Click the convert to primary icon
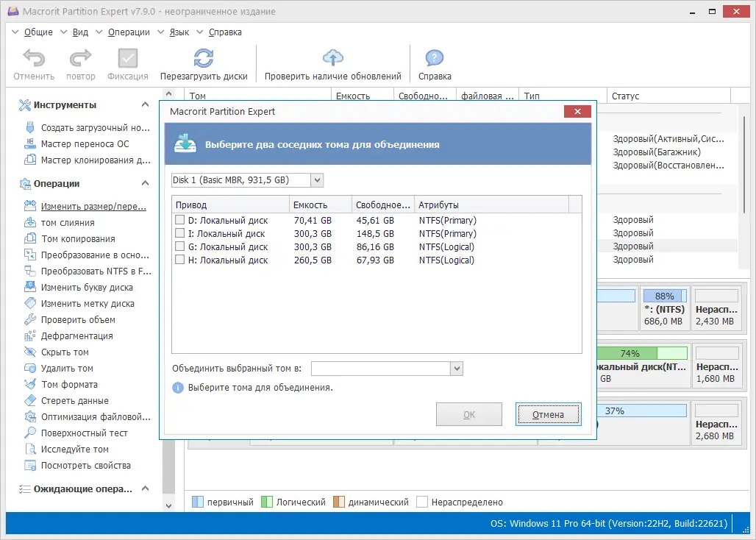Image resolution: width=756 pixels, height=540 pixels. pos(30,255)
